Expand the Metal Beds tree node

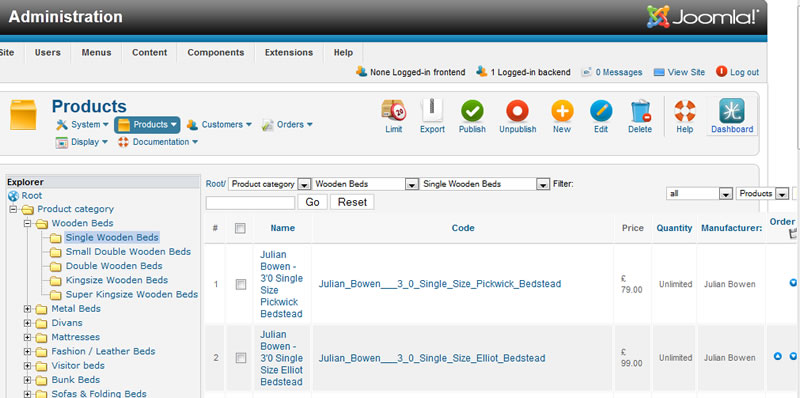pyautogui.click(x=27, y=309)
